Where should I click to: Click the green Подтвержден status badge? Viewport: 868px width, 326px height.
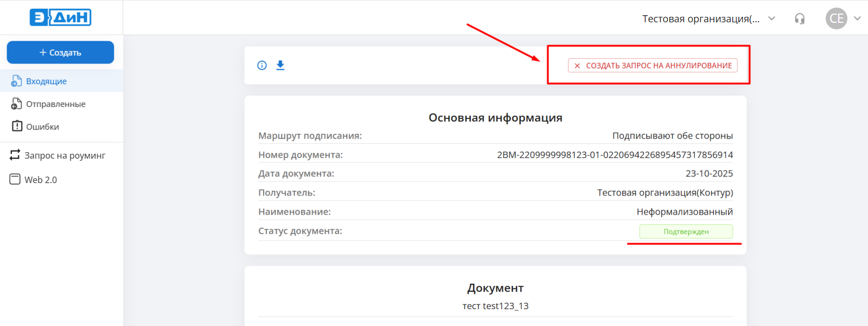pos(686,231)
